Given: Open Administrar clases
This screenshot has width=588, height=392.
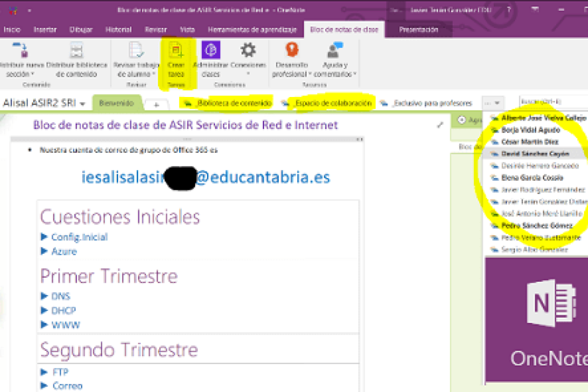Looking at the screenshot, I should tap(211, 60).
